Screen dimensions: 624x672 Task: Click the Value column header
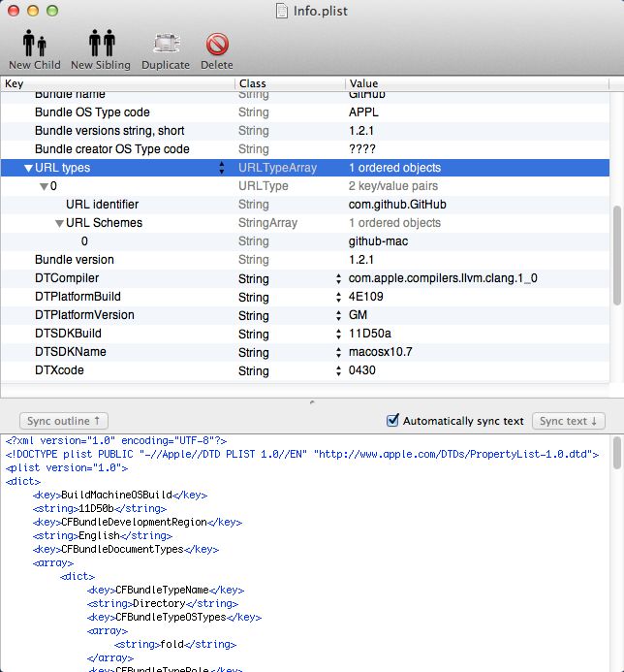[477, 83]
